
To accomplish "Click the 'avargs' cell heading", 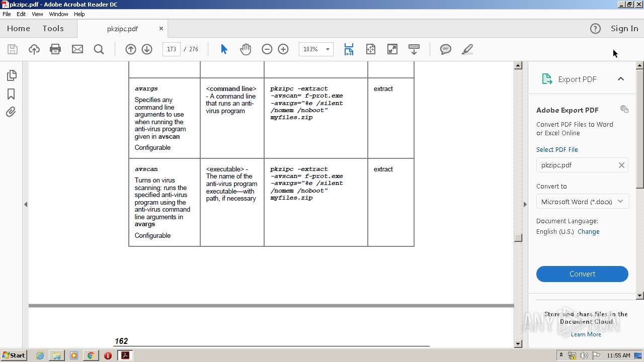I will 146,89.
